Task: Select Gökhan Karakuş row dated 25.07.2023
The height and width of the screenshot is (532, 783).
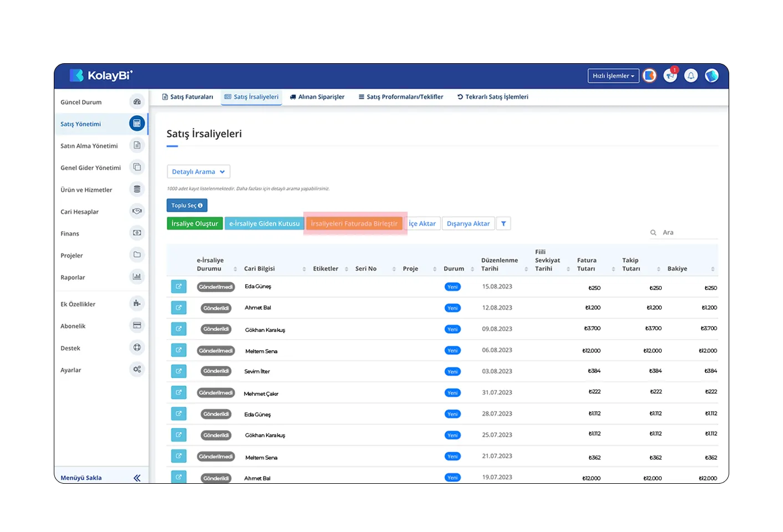Action: (442, 435)
